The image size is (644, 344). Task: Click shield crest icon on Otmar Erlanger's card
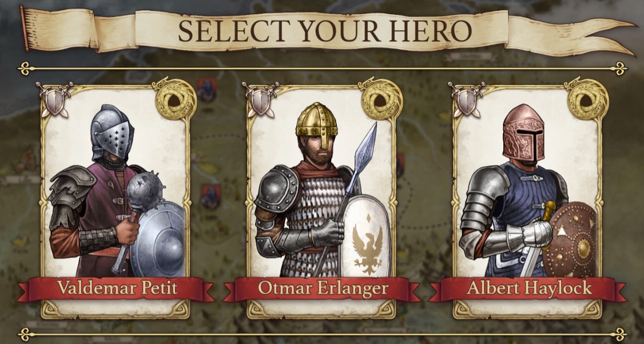pyautogui.click(x=261, y=100)
